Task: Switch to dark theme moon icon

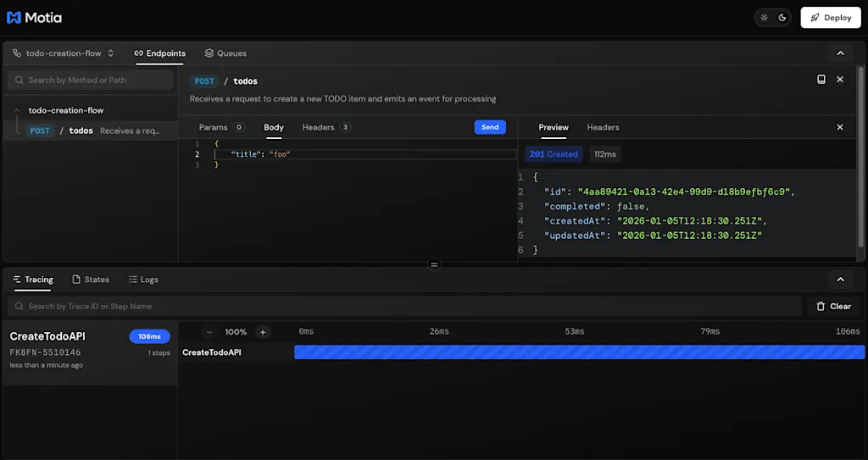Action: tap(782, 18)
